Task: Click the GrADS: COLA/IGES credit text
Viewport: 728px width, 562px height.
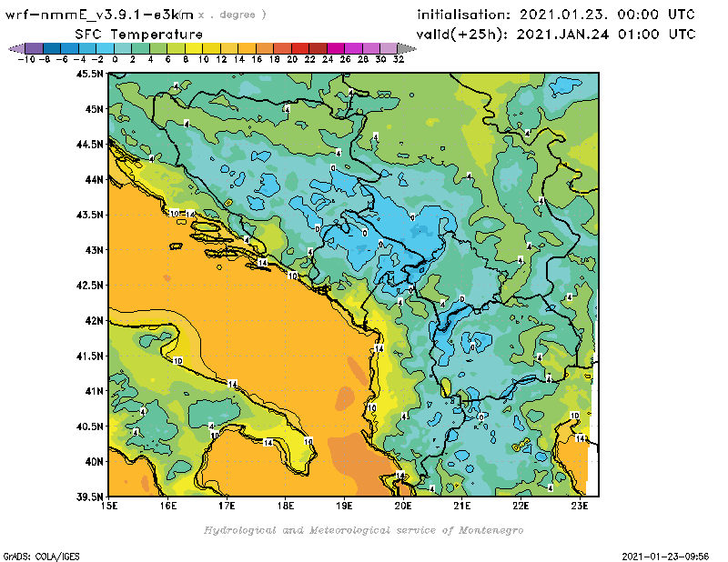Action: [x=36, y=555]
